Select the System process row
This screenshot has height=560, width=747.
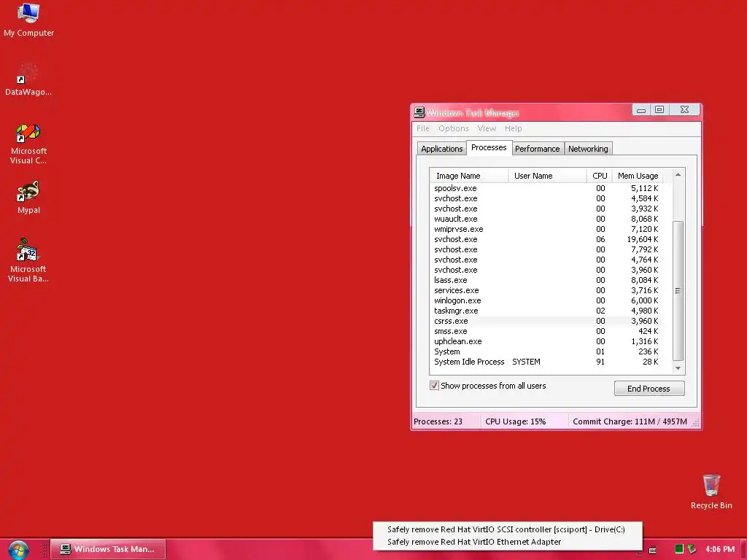tap(546, 352)
